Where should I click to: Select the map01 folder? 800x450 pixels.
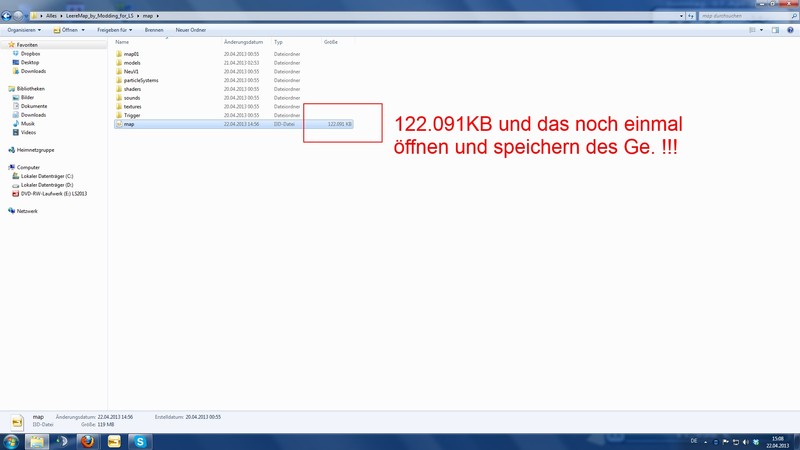(x=131, y=54)
